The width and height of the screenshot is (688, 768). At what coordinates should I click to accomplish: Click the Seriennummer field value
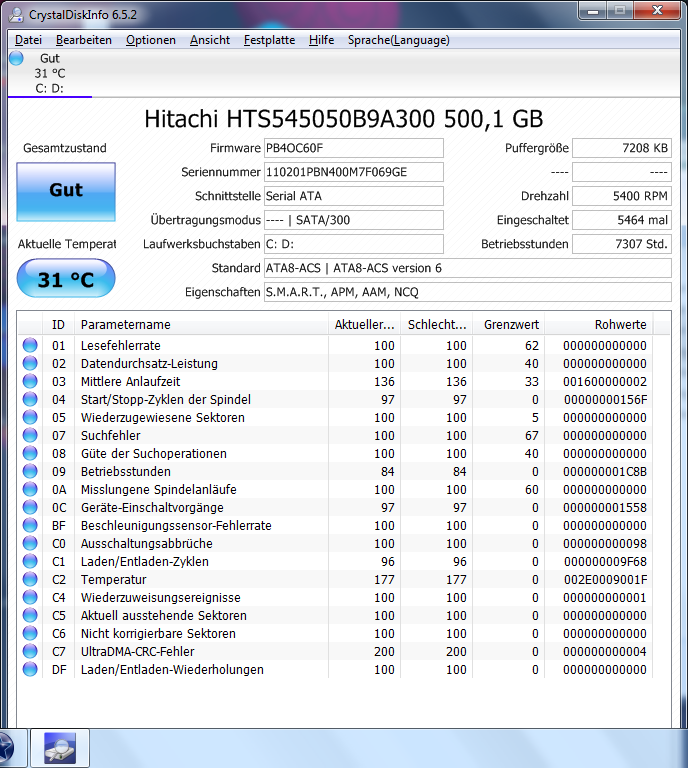click(x=354, y=172)
